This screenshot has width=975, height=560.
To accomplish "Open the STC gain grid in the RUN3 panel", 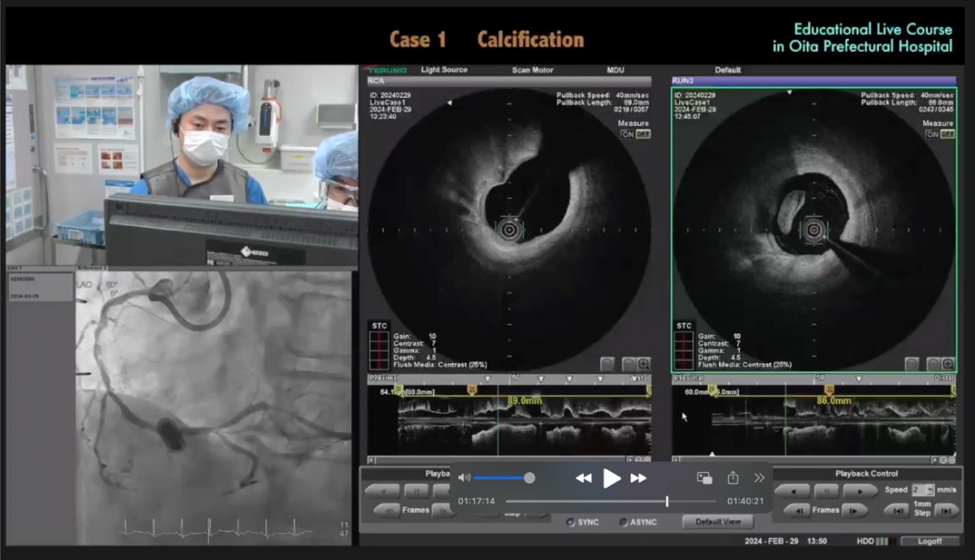I will pos(683,351).
